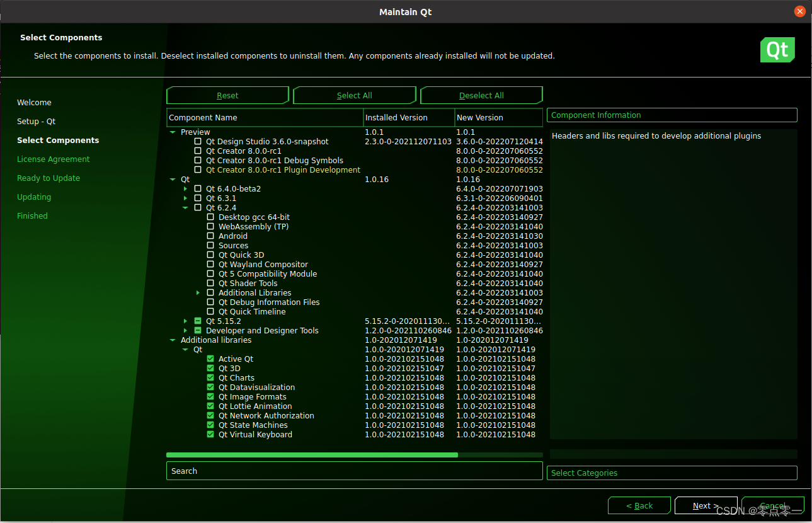This screenshot has width=812, height=523.
Task: Uncheck Qt State Machines checkbox
Action: point(210,425)
